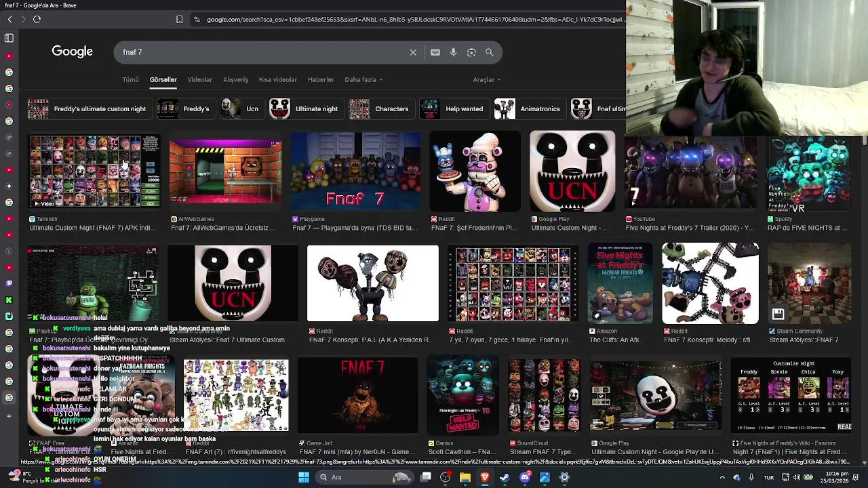Open Help Wanted blue Freddy thumbnail
Image resolution: width=868 pixels, height=488 pixels.
coord(462,394)
